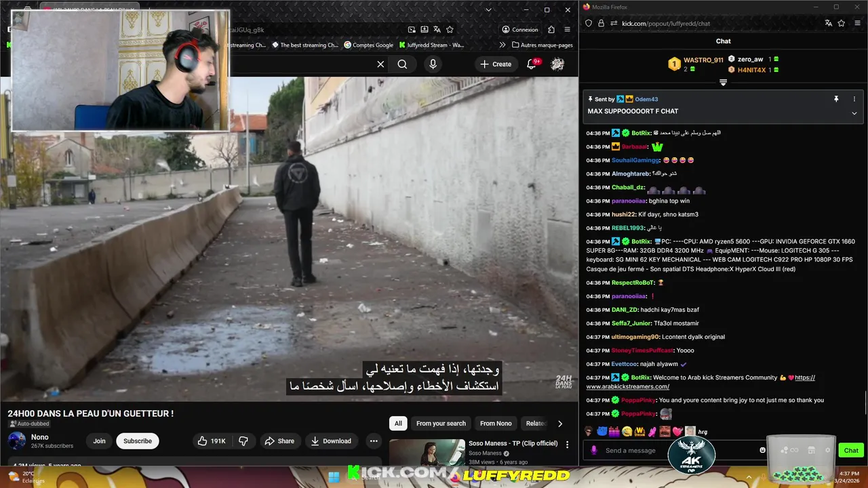
Task: Translate this page in Chrome's address bar
Action: pos(437,30)
